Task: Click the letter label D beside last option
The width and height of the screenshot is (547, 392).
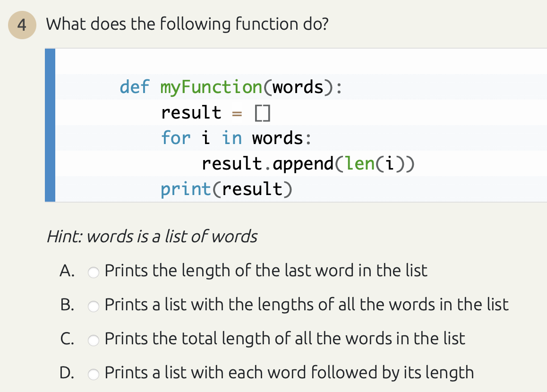Action: pyautogui.click(x=66, y=373)
